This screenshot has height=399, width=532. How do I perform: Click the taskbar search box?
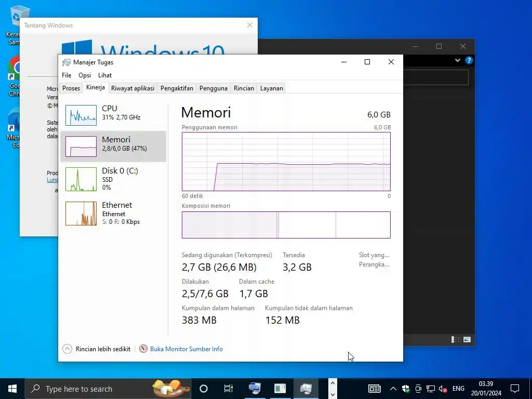[108, 389]
